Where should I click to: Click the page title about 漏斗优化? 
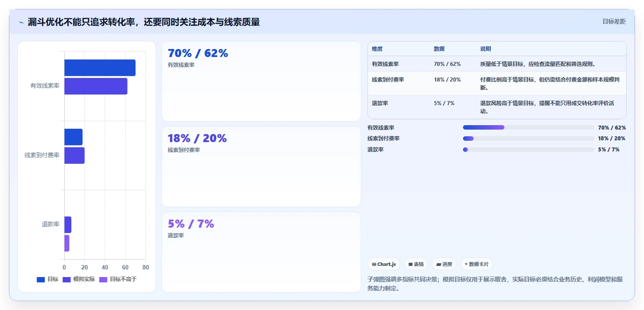[x=144, y=22]
